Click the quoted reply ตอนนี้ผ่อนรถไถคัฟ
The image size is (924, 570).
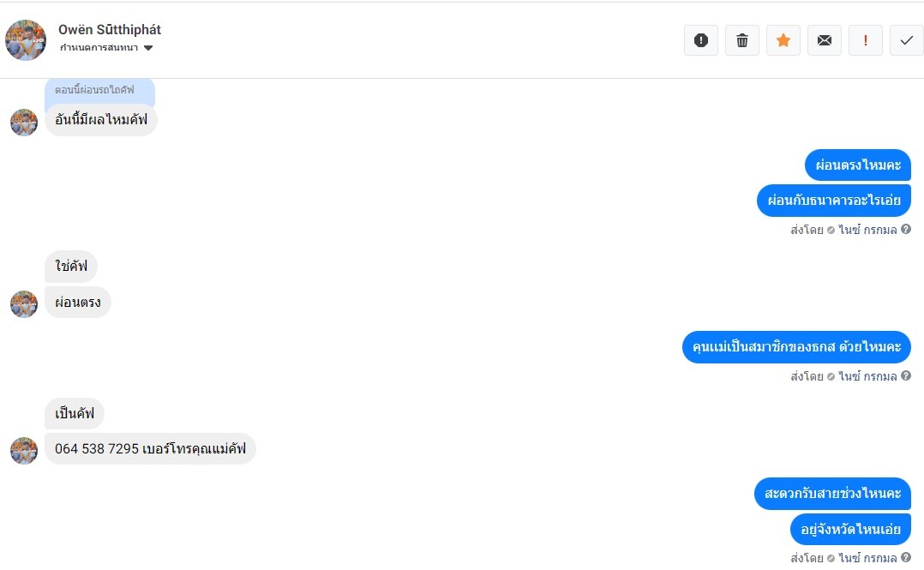coord(99,90)
